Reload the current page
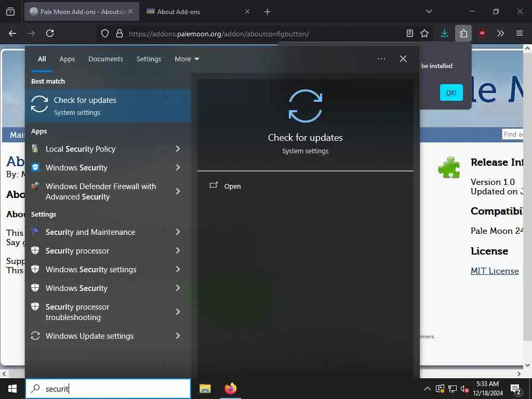This screenshot has height=399, width=532. click(x=50, y=33)
